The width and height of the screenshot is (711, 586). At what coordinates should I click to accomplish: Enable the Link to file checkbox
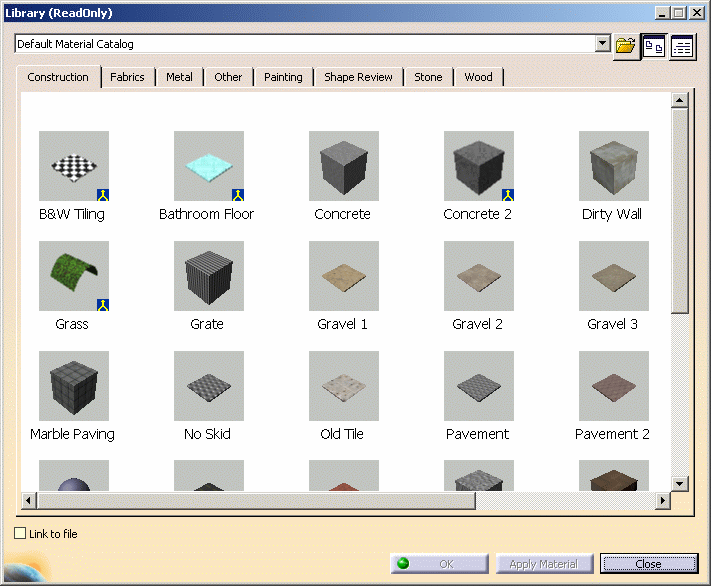pyautogui.click(x=21, y=534)
